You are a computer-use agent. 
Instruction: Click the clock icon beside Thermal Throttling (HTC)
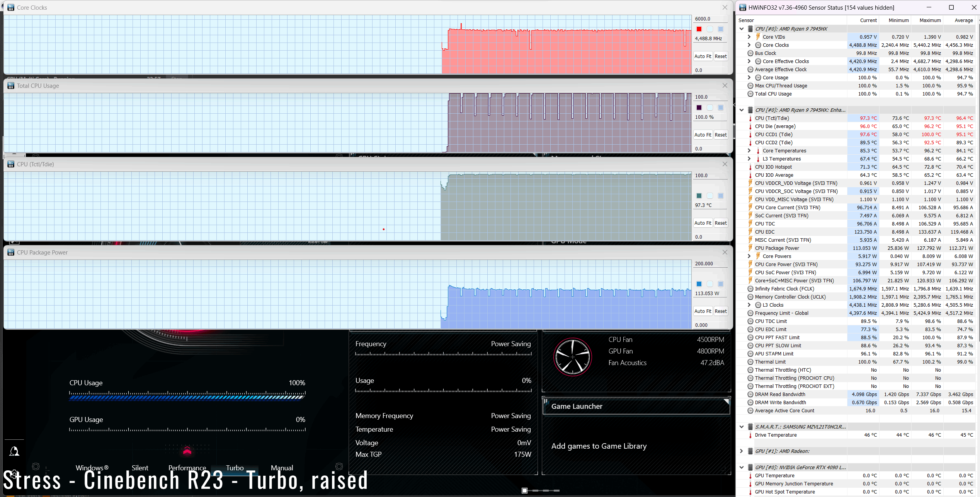point(750,370)
